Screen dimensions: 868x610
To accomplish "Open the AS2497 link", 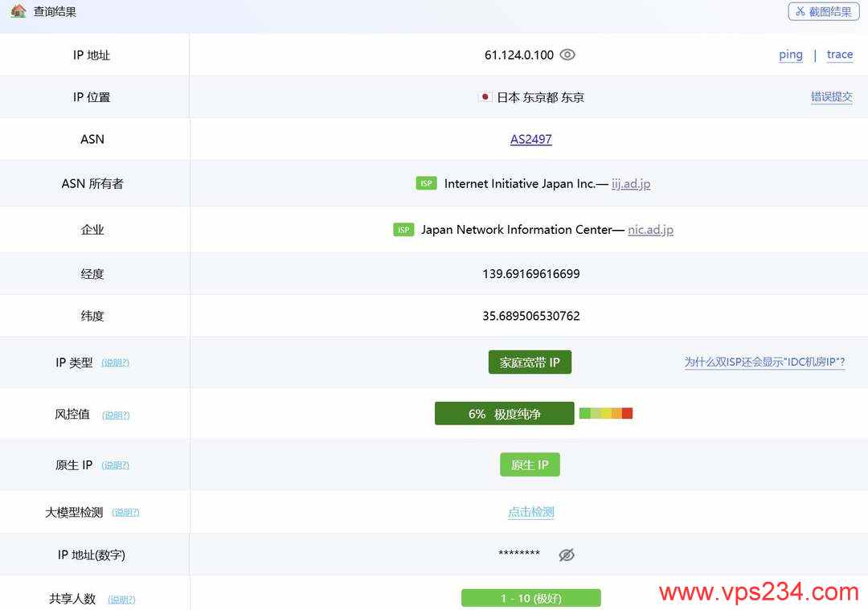I will tap(531, 139).
